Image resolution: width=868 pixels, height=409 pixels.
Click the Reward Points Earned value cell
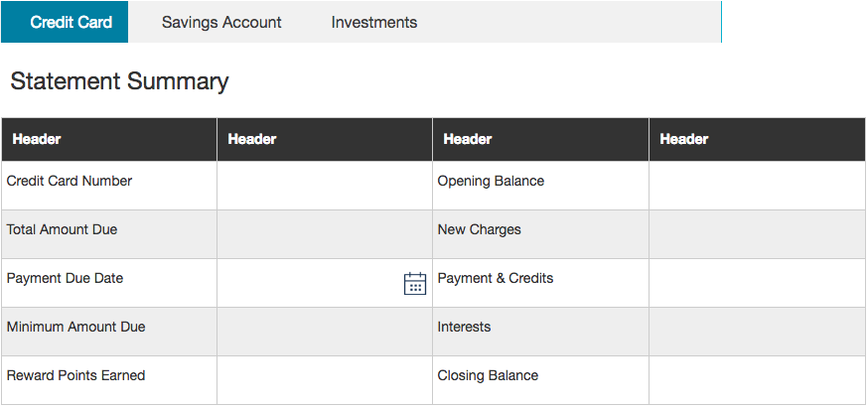(325, 380)
